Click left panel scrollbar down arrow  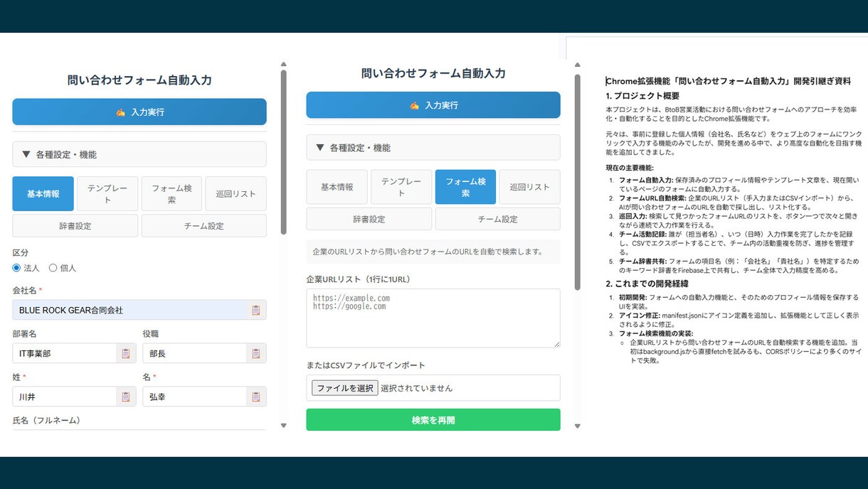coord(284,426)
